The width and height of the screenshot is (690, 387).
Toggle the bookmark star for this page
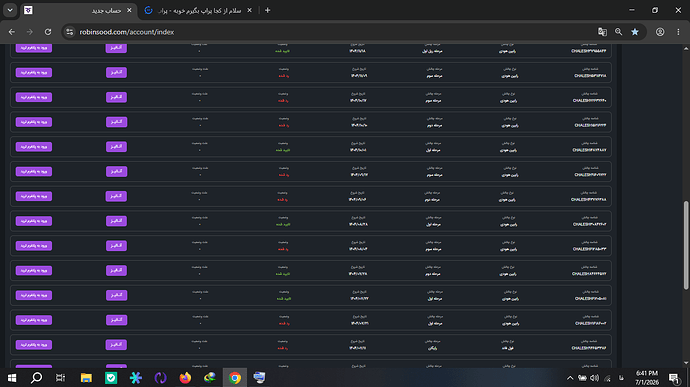coord(635,32)
